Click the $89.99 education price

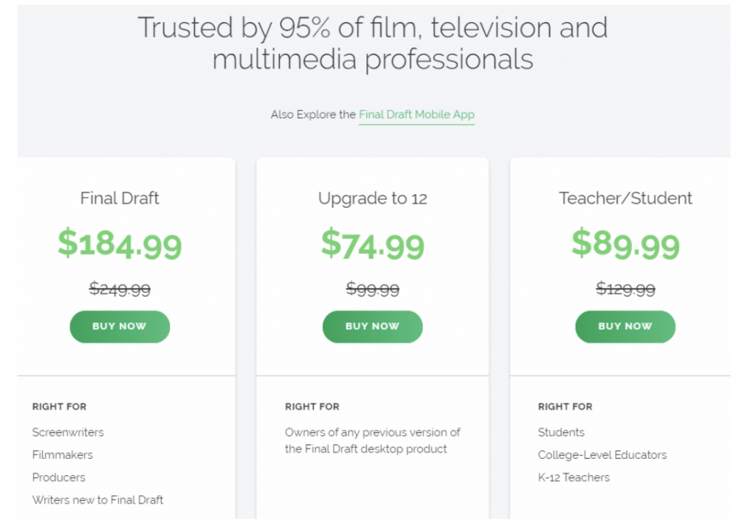pyautogui.click(x=625, y=243)
